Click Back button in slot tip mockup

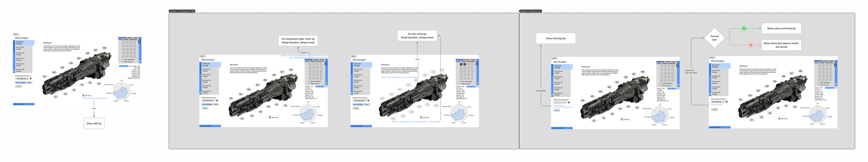[354, 56]
